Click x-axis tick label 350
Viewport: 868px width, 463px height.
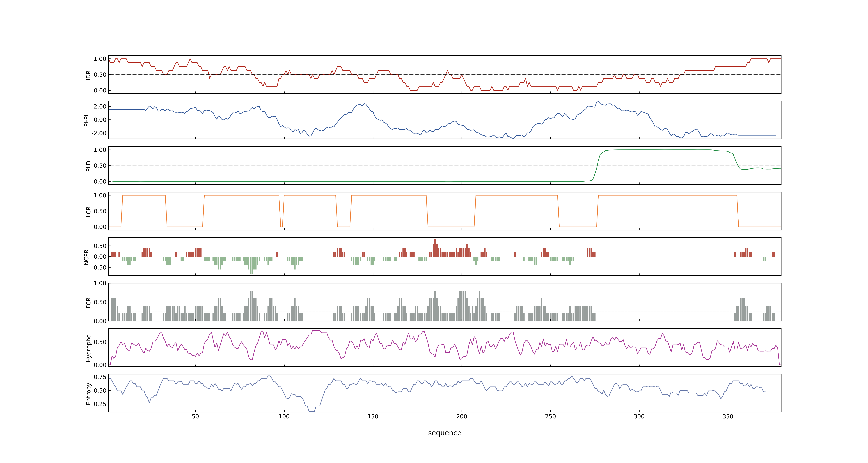click(728, 416)
